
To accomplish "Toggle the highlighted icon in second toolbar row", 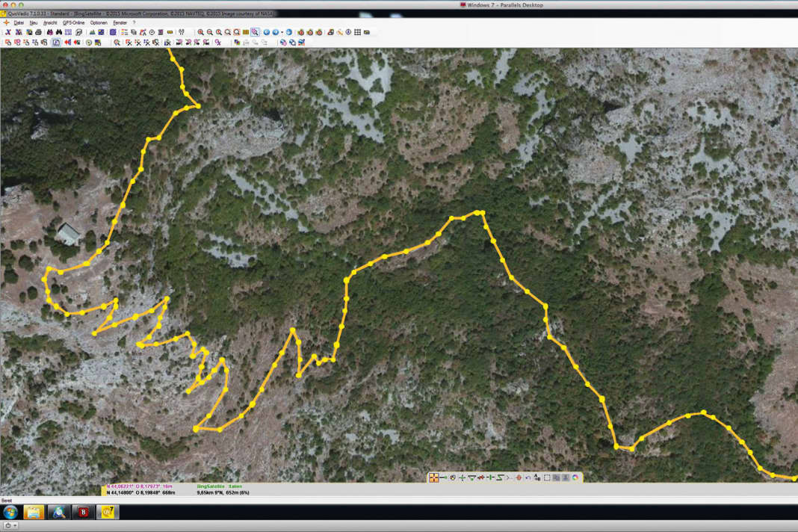I will click(56, 43).
